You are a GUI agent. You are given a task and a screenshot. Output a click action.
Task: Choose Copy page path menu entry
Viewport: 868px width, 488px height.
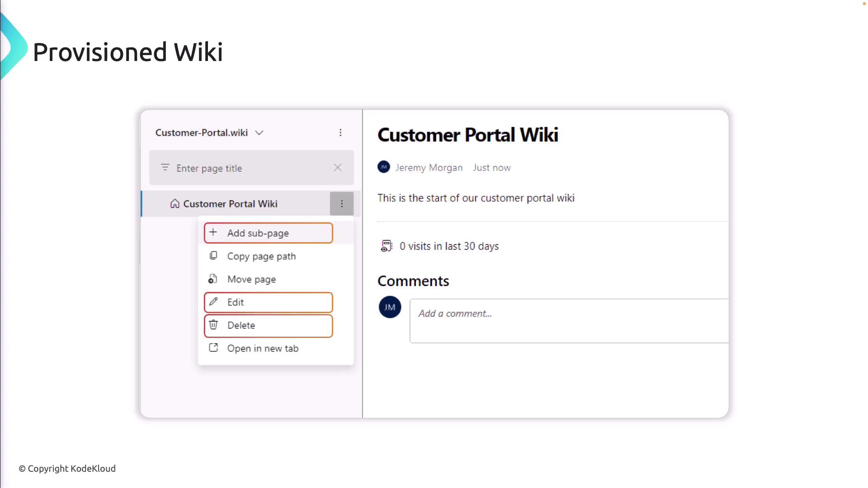tap(261, 256)
